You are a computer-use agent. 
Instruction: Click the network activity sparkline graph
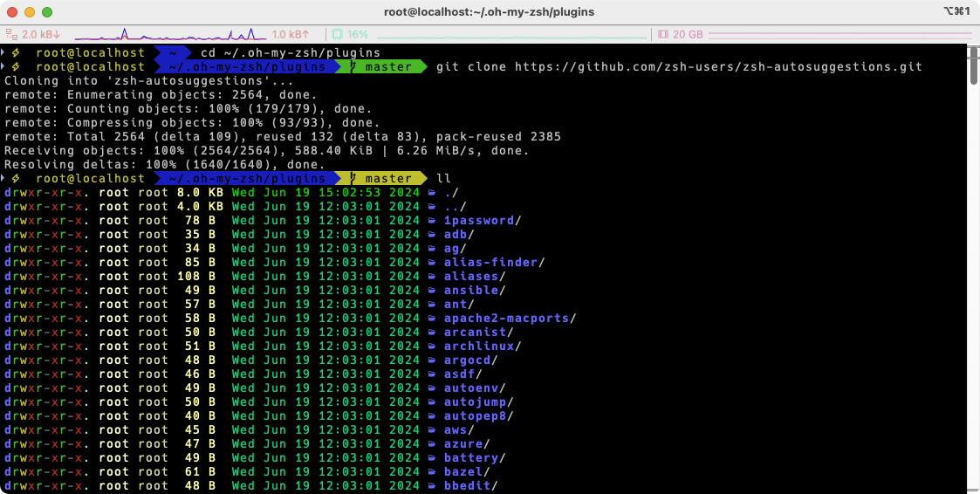[x=170, y=34]
